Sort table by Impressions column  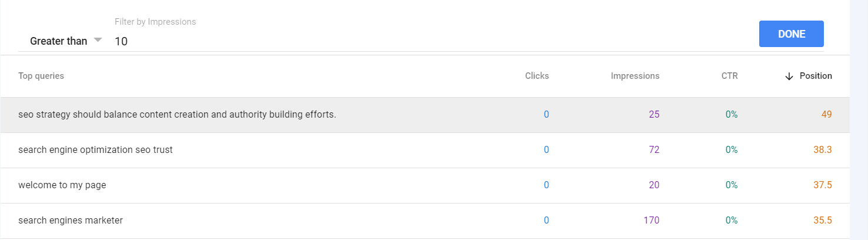pyautogui.click(x=635, y=76)
